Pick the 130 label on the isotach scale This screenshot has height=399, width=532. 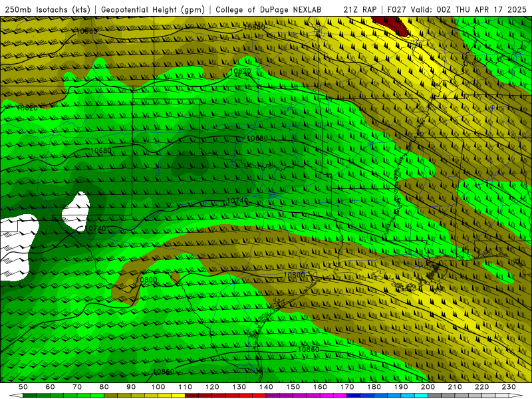239,387
